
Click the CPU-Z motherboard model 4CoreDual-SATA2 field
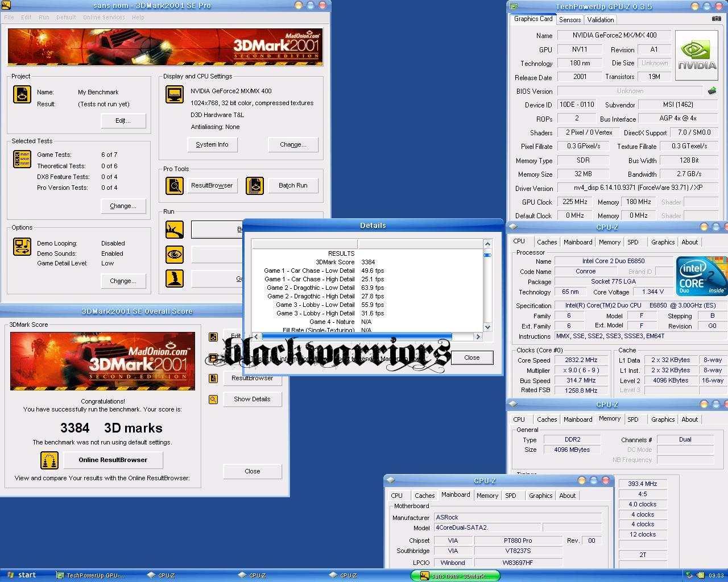(487, 527)
